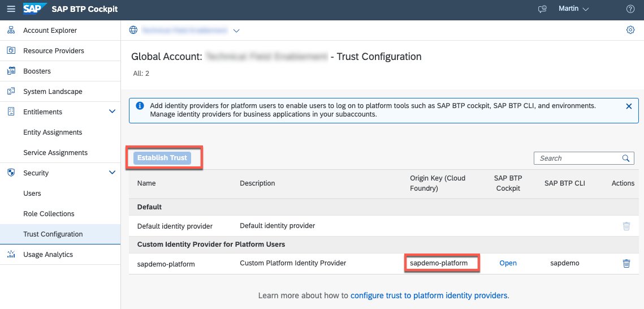Click the info icon in message strip
The width and height of the screenshot is (644, 309).
(140, 106)
